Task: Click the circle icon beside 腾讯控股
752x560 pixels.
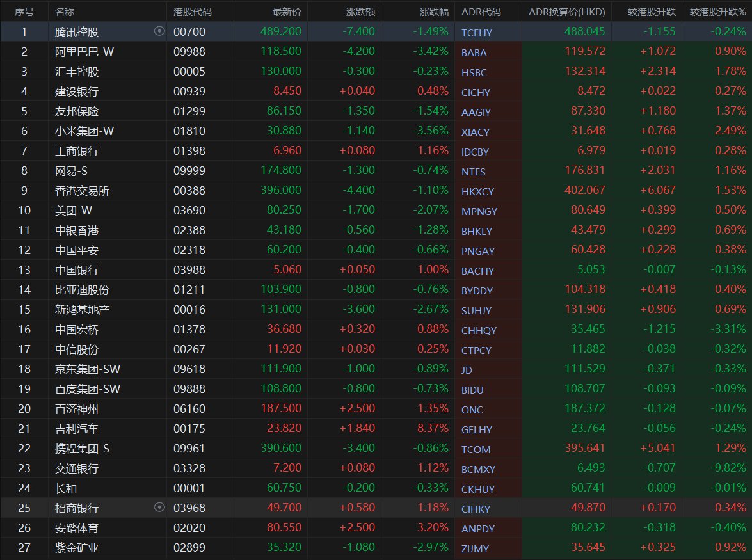Action: coord(159,31)
